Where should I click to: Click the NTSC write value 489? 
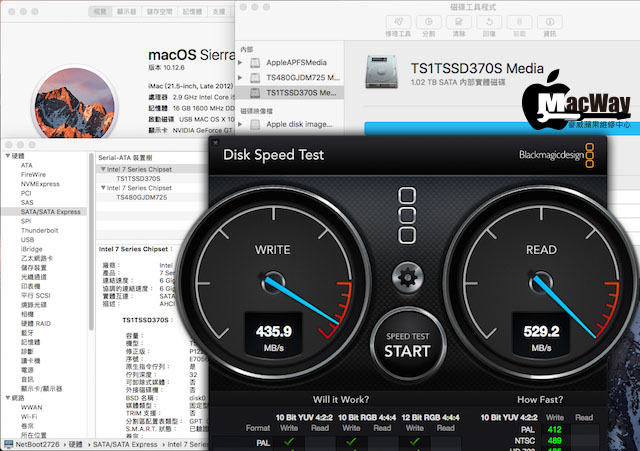pyautogui.click(x=555, y=441)
